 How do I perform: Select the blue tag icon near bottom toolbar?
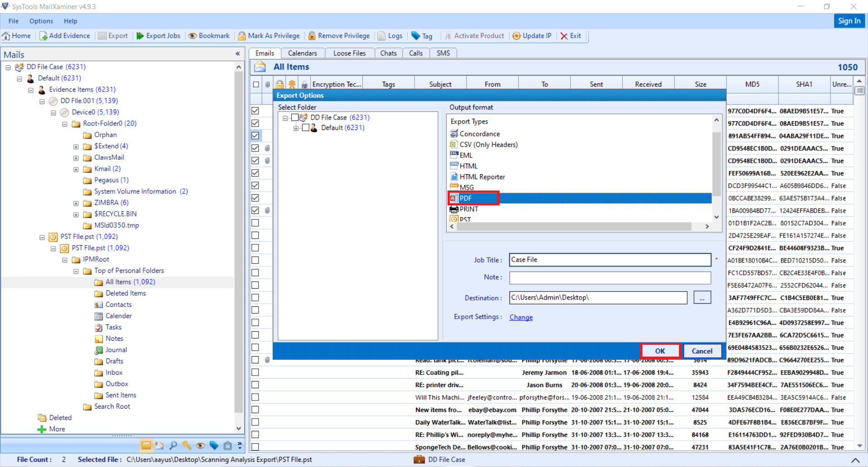coord(214,445)
